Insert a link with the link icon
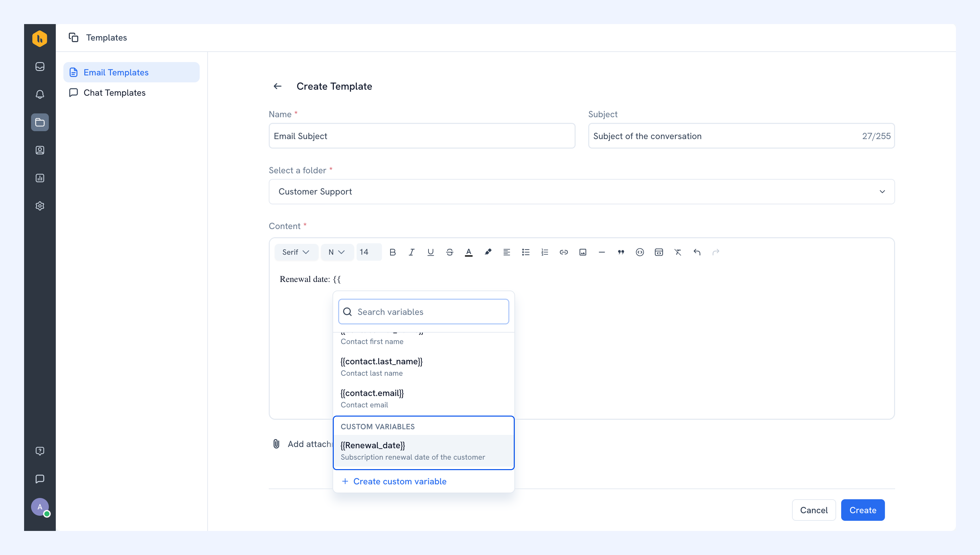Screen dimensions: 980x555 click(x=564, y=252)
